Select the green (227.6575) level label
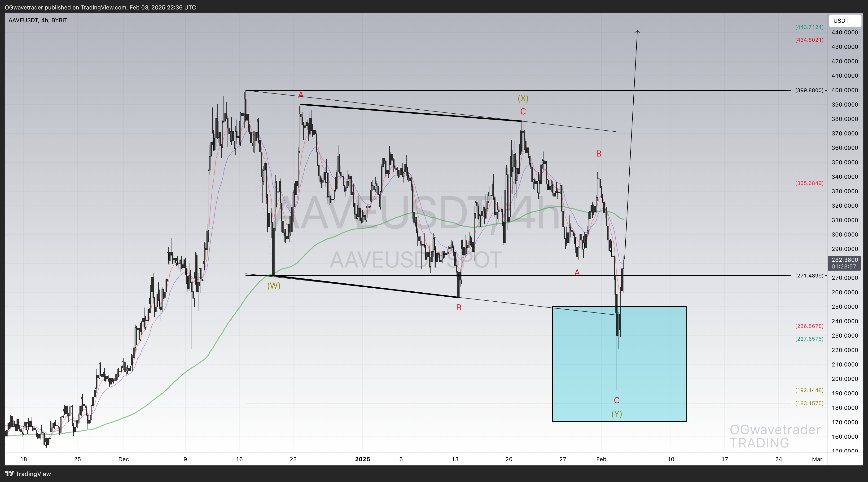This screenshot has width=868, height=482. pos(809,339)
